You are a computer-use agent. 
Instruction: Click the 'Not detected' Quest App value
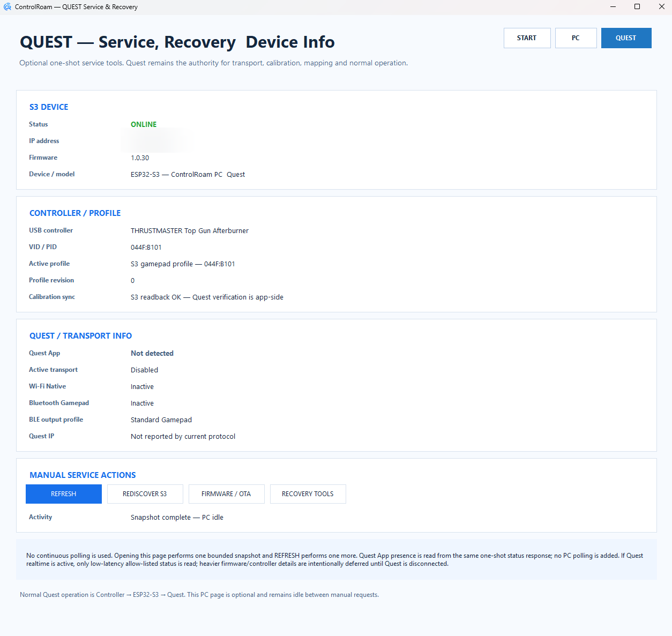pyautogui.click(x=152, y=354)
